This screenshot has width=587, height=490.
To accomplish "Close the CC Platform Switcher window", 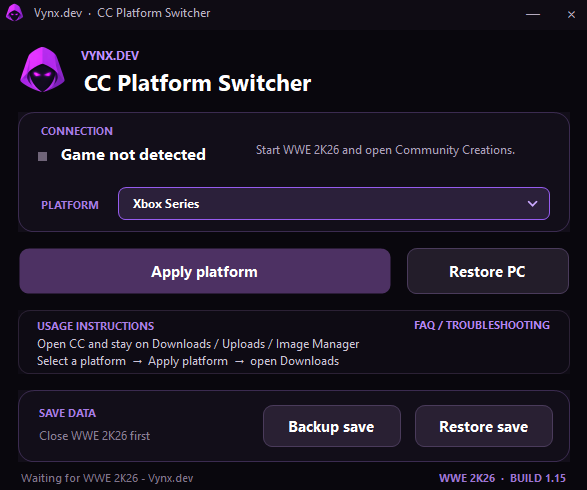I will [x=571, y=14].
